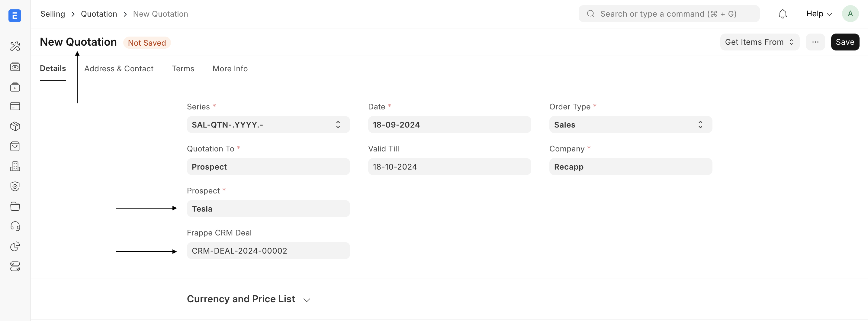Open the notifications bell

point(783,14)
